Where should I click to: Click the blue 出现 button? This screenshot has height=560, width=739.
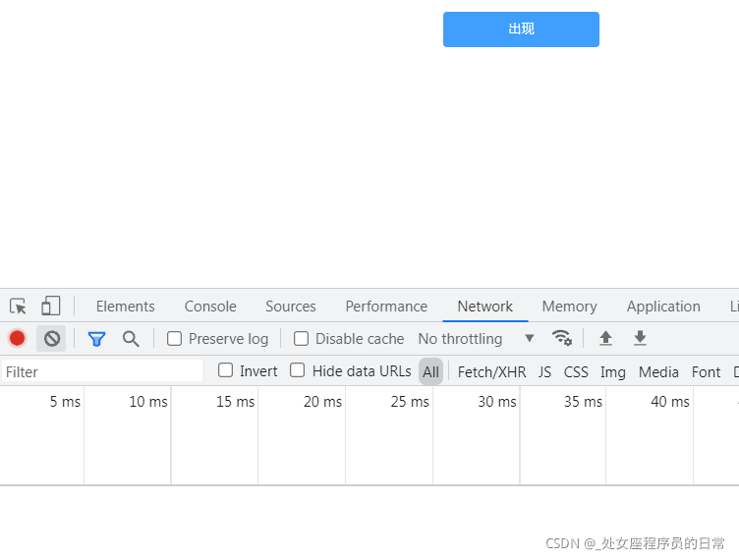click(521, 29)
